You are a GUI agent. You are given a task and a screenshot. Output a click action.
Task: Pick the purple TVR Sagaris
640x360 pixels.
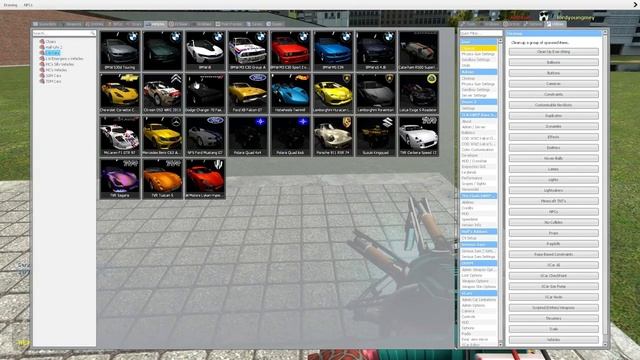pos(120,179)
